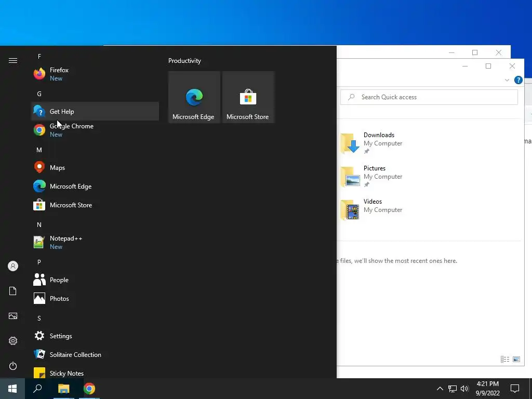This screenshot has width=532, height=399.
Task: Close the rear window behind File Explorer
Action: pos(499,52)
